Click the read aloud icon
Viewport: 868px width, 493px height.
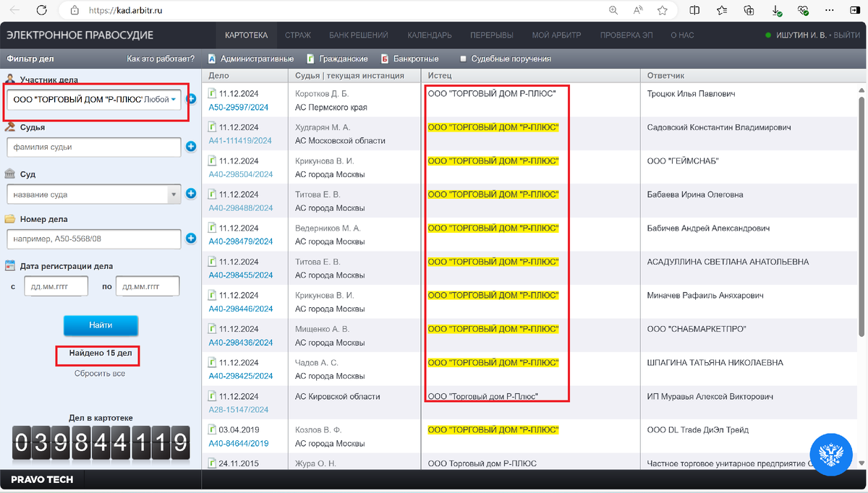pyautogui.click(x=639, y=10)
